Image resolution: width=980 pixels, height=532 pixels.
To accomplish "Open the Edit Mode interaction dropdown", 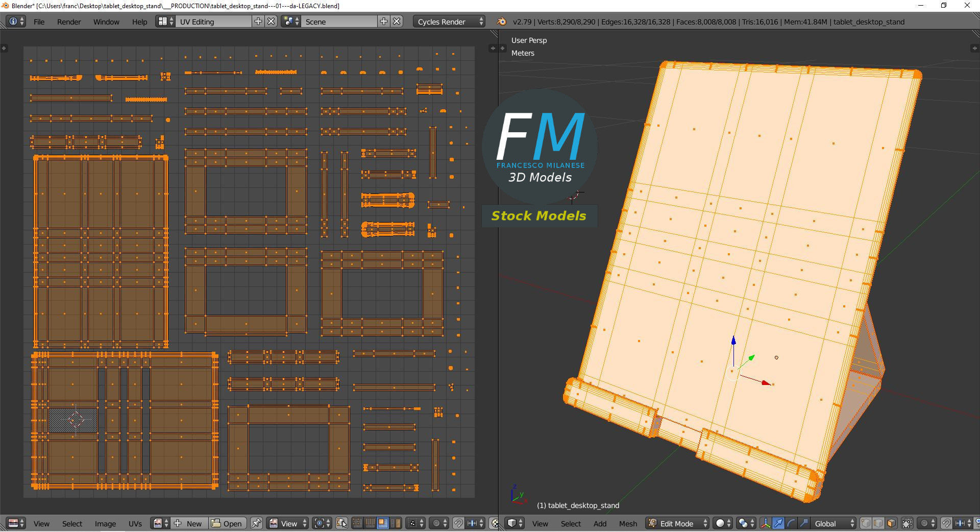I will click(x=677, y=523).
